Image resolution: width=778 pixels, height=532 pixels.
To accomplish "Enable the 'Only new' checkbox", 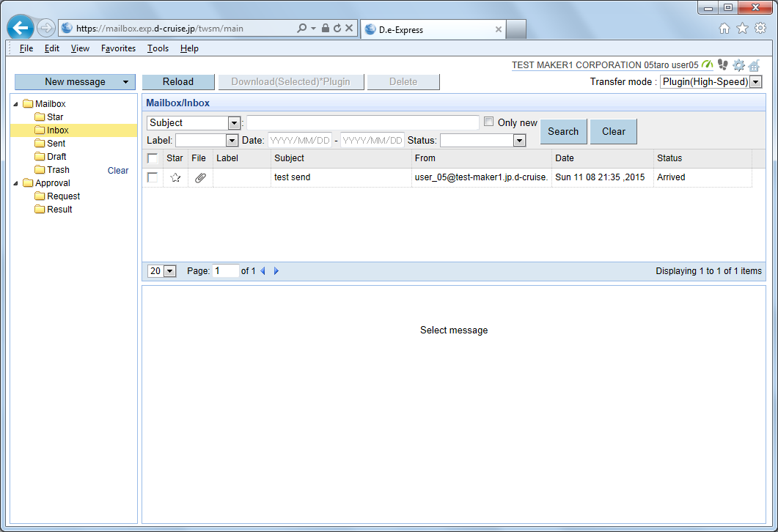I will tap(489, 122).
